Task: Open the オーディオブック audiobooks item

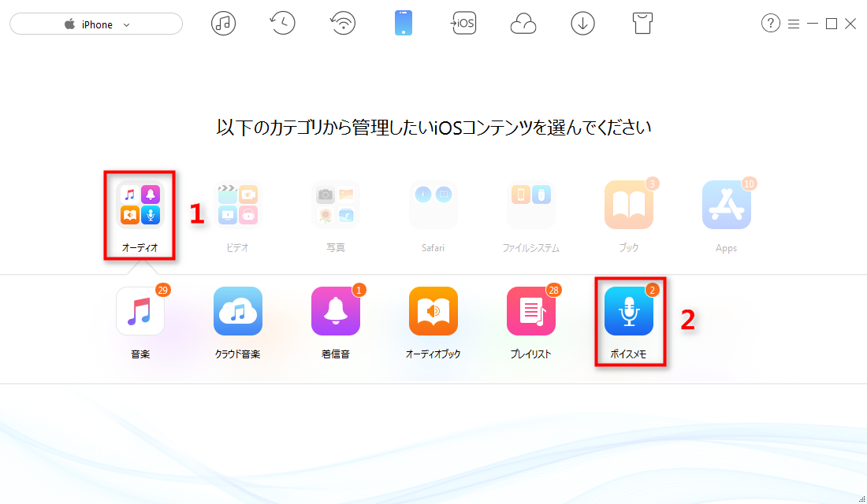Action: click(433, 322)
